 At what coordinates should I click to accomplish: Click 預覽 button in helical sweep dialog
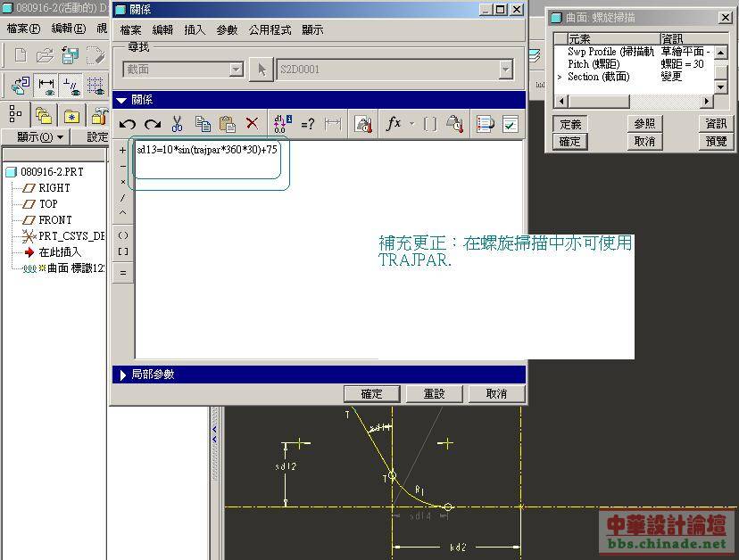coord(716,142)
